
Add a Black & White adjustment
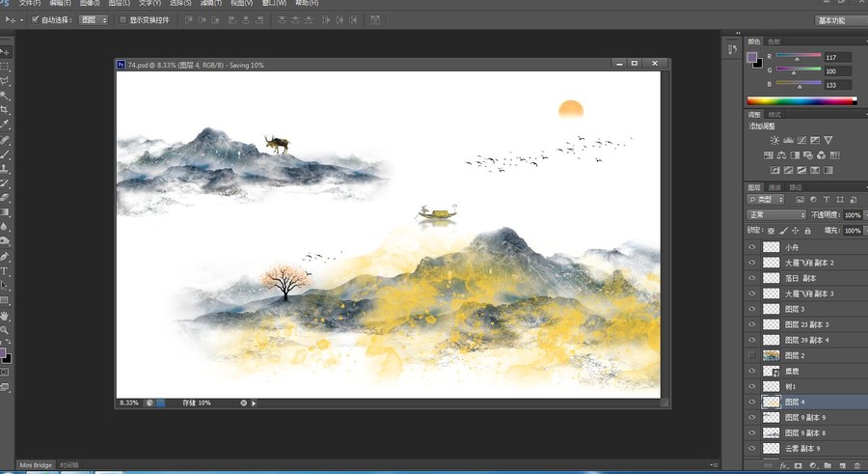point(795,155)
